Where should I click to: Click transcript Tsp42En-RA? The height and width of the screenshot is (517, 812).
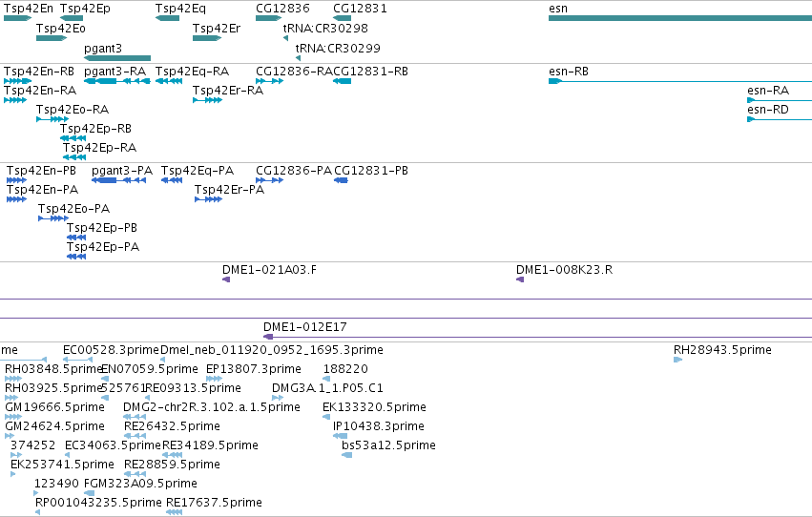pyautogui.click(x=40, y=91)
